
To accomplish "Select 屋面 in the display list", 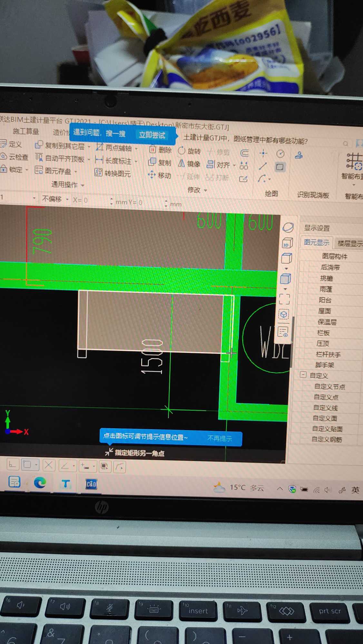I will [x=324, y=311].
